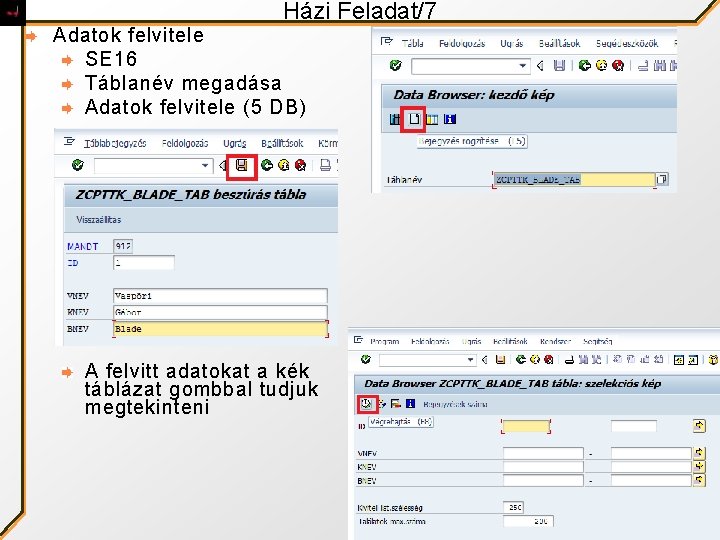Screen dimensions: 720x540
Task: Open Program menu in szelekciós kép window
Action: tap(384, 342)
